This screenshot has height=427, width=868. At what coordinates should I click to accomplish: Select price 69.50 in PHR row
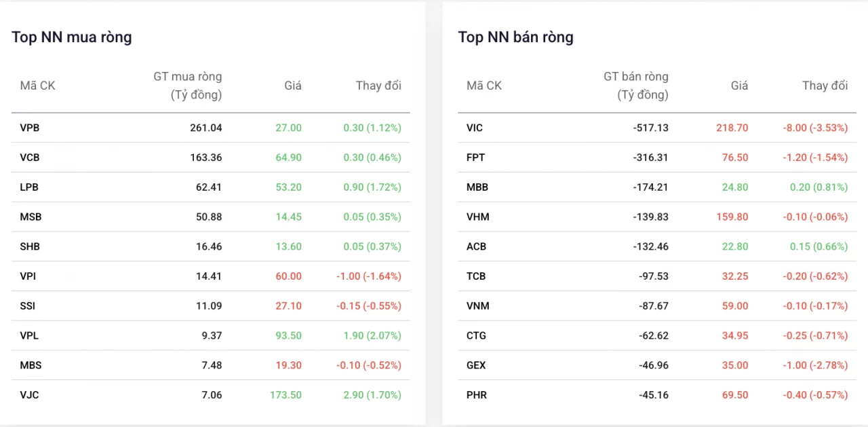tap(735, 395)
